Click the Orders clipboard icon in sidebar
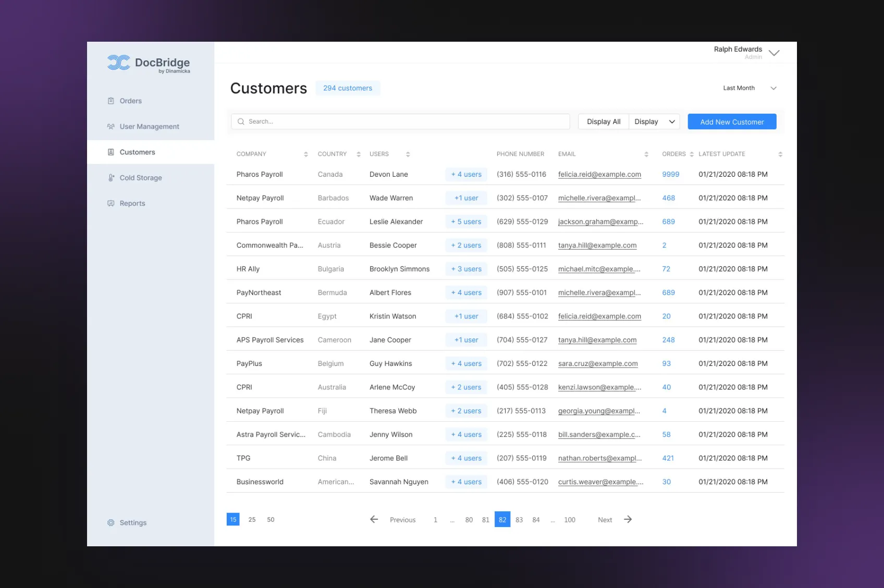 click(x=110, y=101)
